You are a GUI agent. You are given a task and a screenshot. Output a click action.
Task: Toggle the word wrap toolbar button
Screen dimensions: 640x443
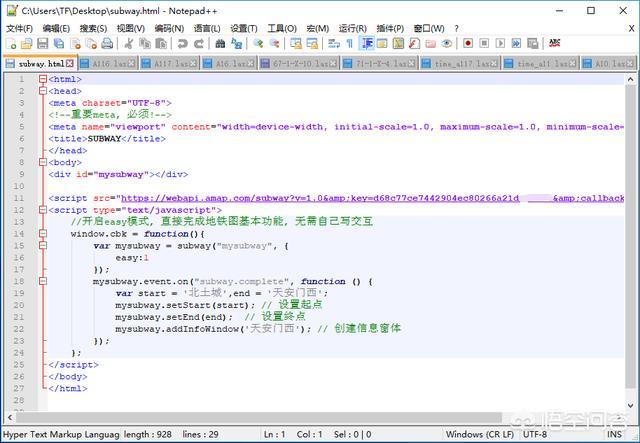[x=333, y=44]
